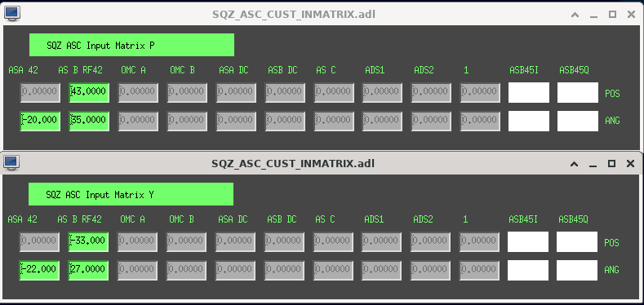The height and width of the screenshot is (305, 644).
Task: Close the Matrix P window
Action: click(631, 15)
